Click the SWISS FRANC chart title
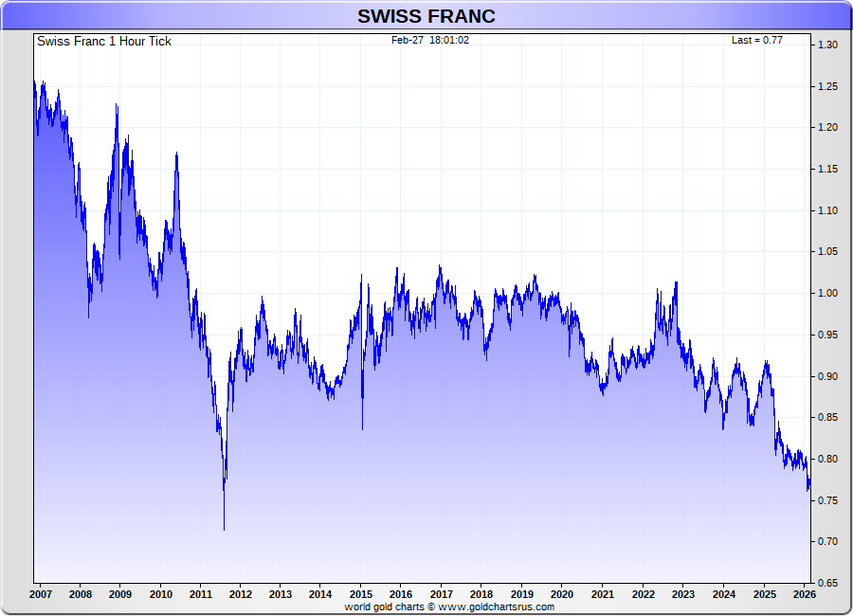Screen dimensions: 853x616 coord(426,16)
